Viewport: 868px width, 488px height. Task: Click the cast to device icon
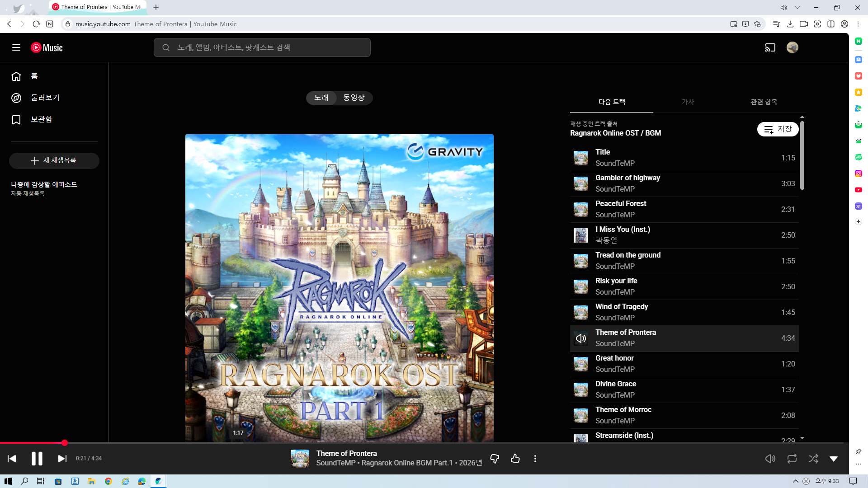pos(770,47)
